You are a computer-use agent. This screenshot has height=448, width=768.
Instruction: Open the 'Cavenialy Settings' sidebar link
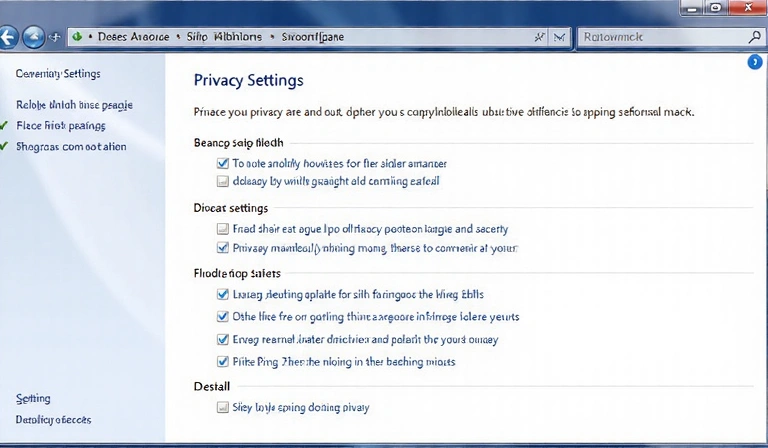point(58,74)
